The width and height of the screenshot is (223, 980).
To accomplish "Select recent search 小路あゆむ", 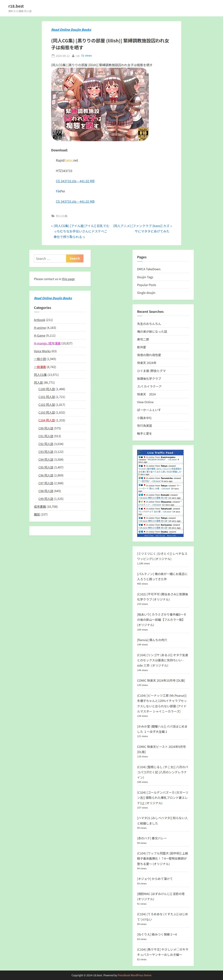I will pos(145,418).
